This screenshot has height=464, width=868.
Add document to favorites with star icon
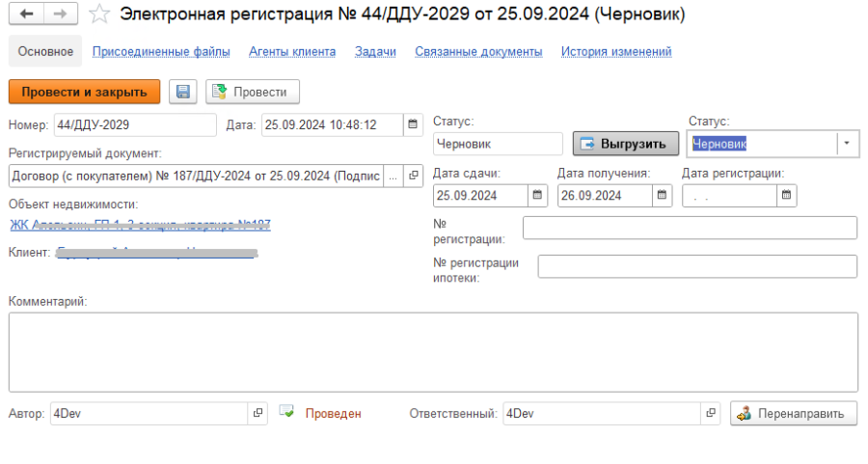click(97, 14)
